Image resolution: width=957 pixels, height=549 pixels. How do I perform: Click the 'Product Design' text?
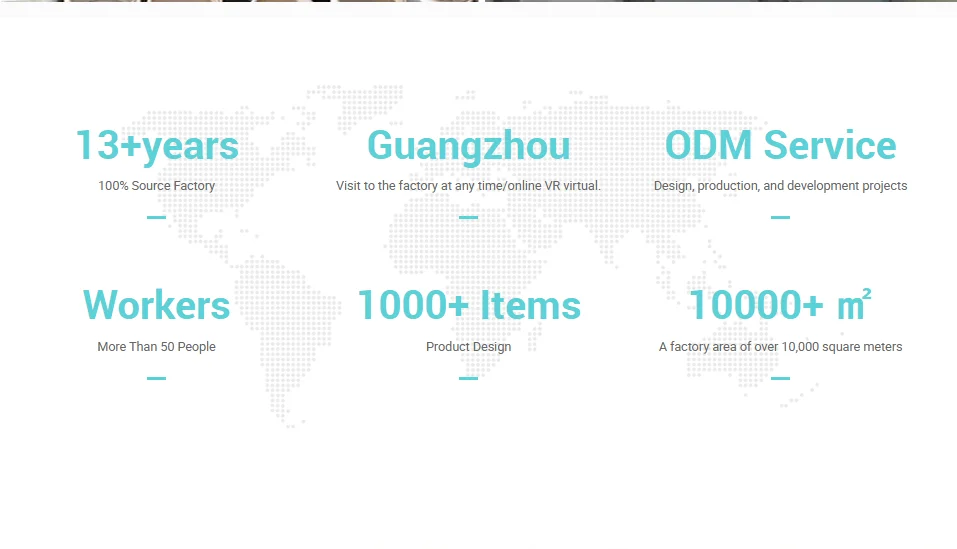[469, 346]
